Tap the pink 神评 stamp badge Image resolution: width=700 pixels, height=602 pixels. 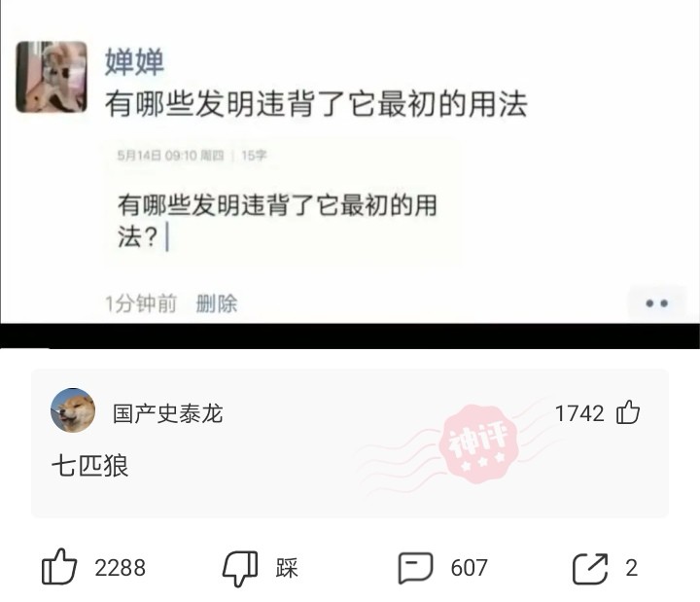pos(478,443)
